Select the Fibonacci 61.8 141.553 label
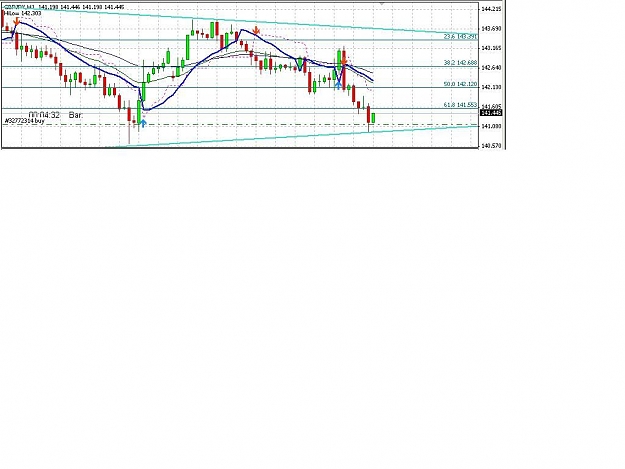Viewport: 625px width, 469px height. pyautogui.click(x=460, y=105)
